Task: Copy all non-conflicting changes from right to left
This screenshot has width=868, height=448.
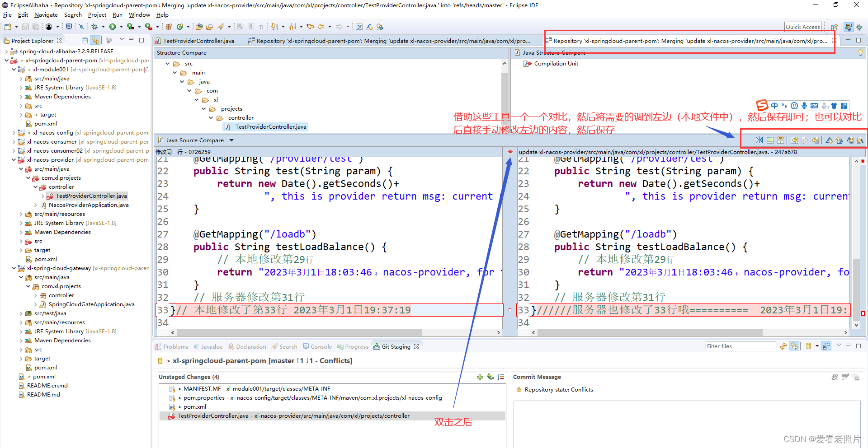Action: (794, 140)
